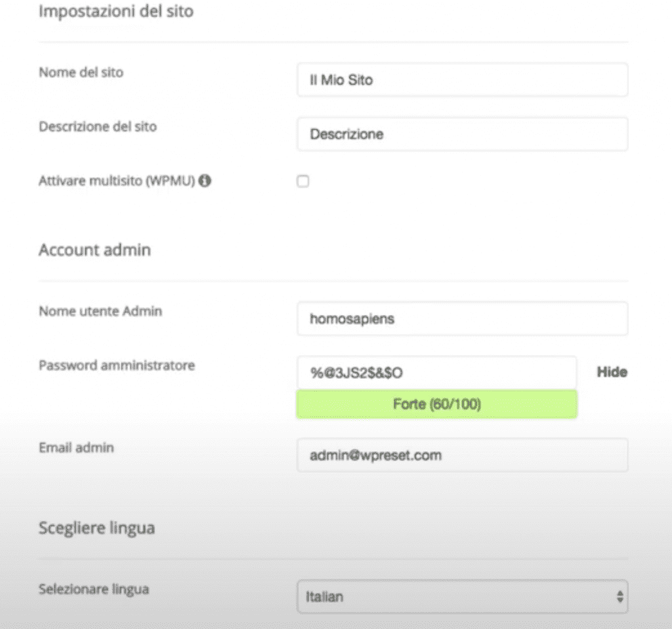Viewport: 672px width, 629px height.
Task: Click the multisite info icon
Action: [x=205, y=181]
